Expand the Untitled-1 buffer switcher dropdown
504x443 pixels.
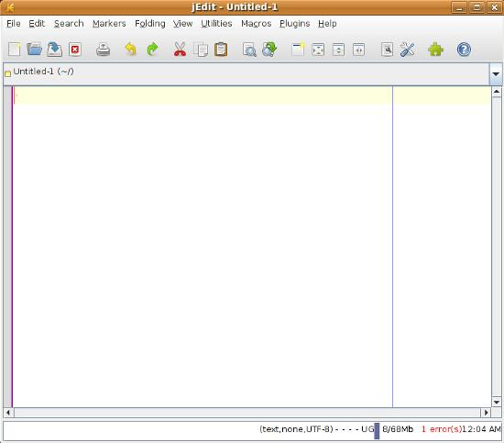pos(496,74)
